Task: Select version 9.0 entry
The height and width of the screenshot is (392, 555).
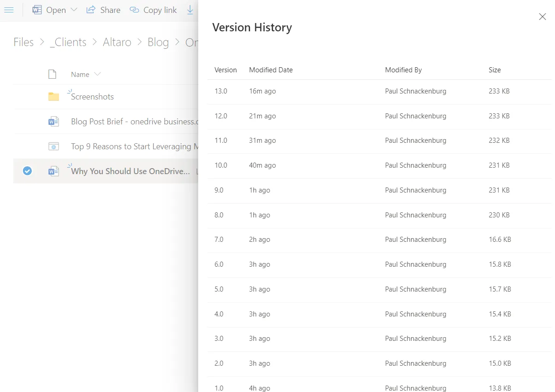Action: [x=379, y=190]
